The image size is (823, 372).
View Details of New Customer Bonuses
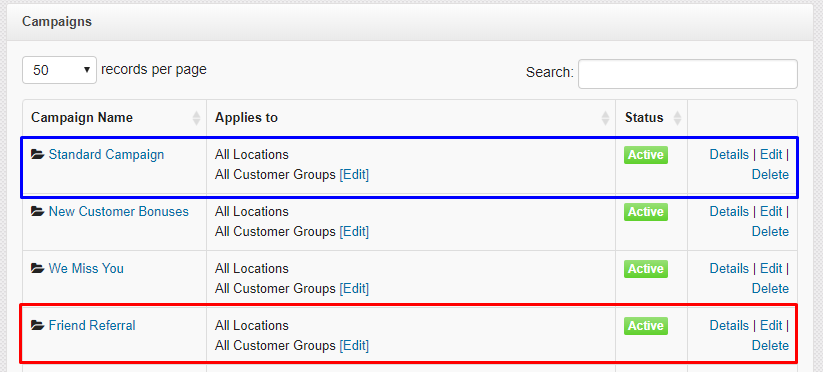click(x=729, y=211)
